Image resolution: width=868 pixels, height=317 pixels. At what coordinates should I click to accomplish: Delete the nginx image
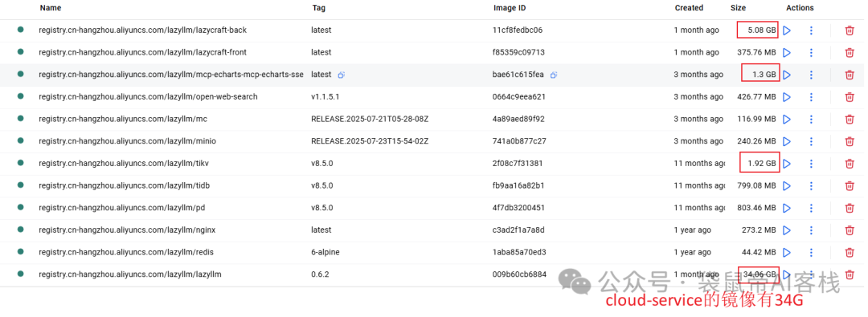pyautogui.click(x=850, y=230)
